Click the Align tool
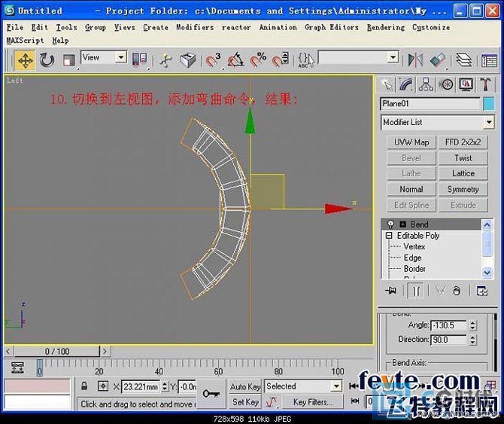 438,60
